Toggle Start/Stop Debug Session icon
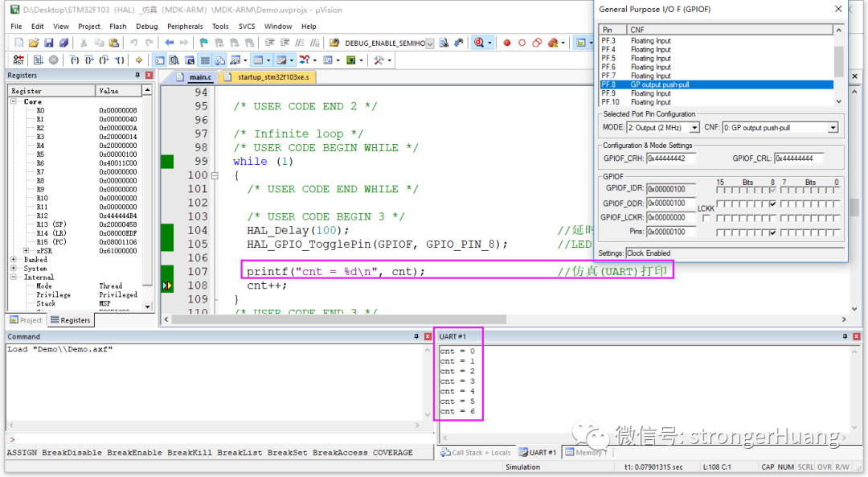This screenshot has width=868, height=477. coord(479,43)
